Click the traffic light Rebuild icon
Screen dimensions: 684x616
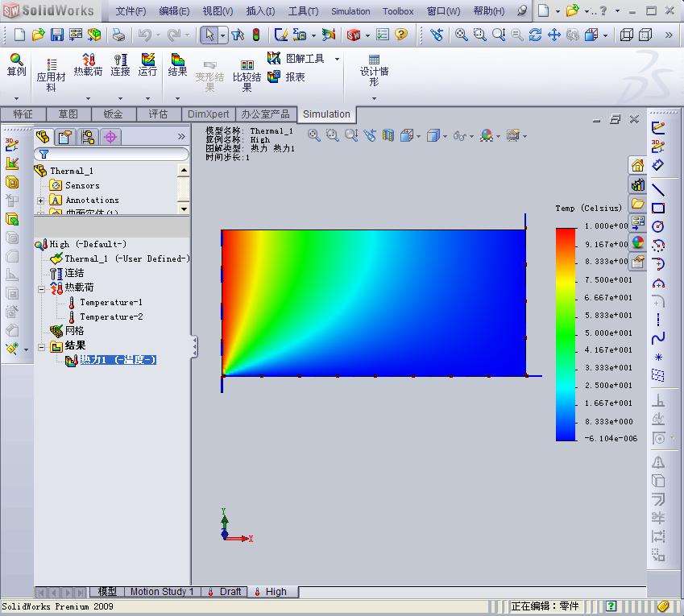[256, 35]
